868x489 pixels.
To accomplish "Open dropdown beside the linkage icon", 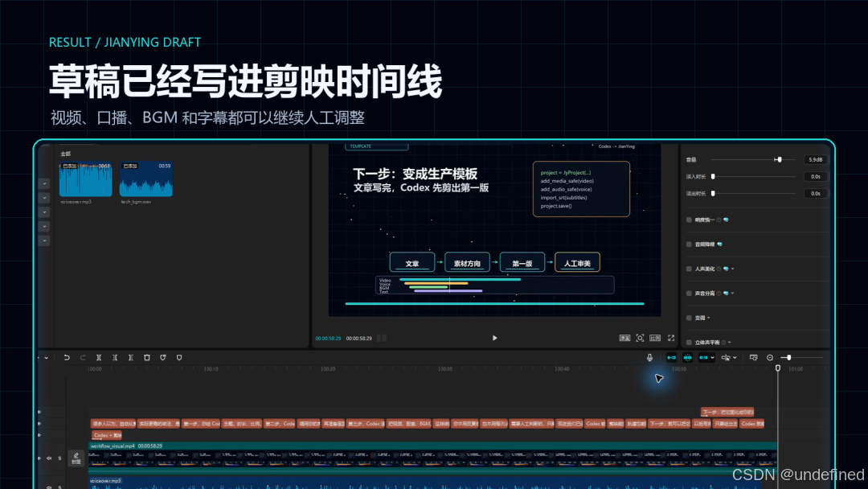I will coord(712,358).
